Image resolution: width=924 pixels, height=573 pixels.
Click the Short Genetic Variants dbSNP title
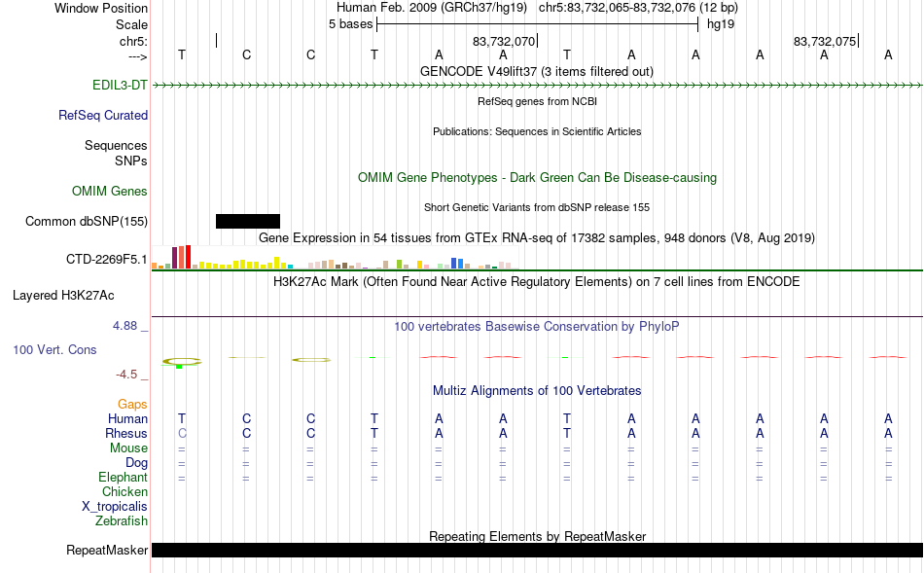[537, 207]
